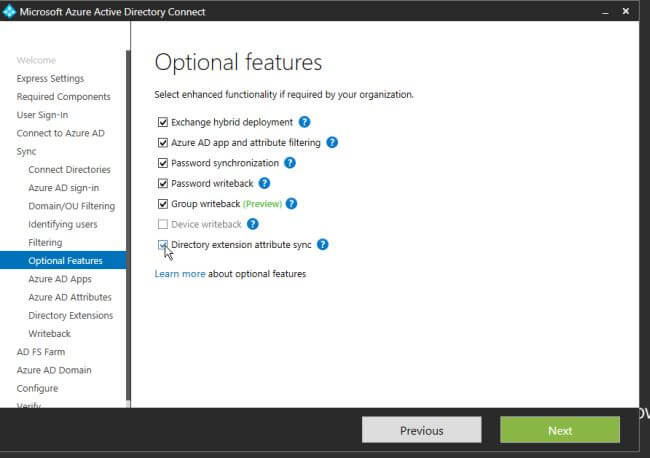Go to the Welcome step
The width and height of the screenshot is (650, 458).
[x=36, y=60]
